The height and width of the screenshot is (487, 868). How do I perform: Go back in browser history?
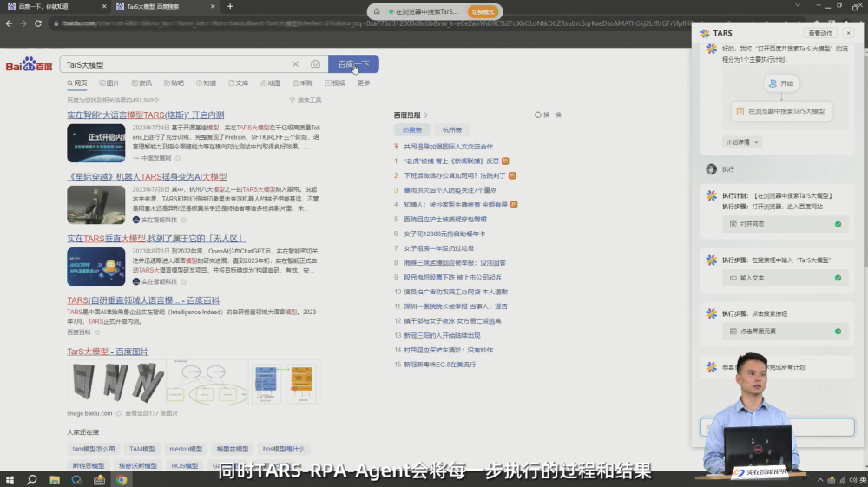tap(9, 23)
